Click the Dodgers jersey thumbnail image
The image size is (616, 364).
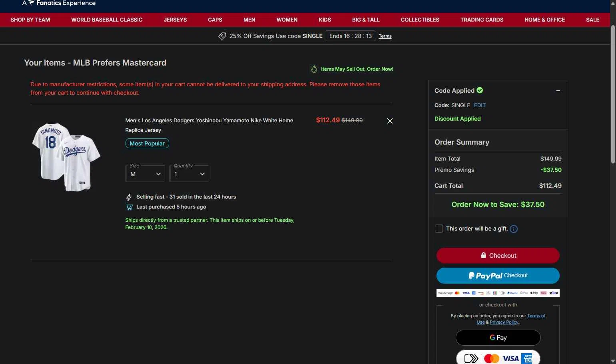pos(66,157)
